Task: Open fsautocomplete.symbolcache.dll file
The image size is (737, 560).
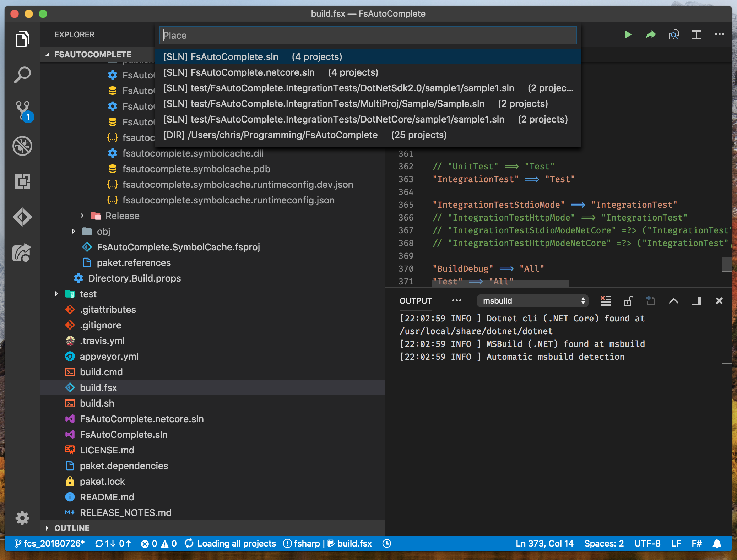Action: point(213,153)
